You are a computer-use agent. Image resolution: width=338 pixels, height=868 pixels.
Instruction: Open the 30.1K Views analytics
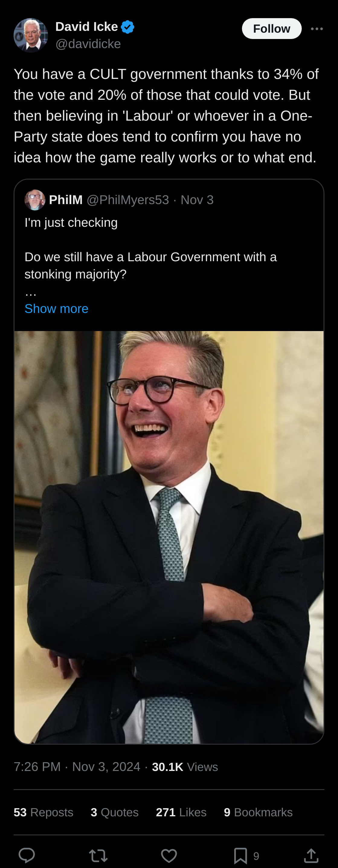tap(185, 767)
